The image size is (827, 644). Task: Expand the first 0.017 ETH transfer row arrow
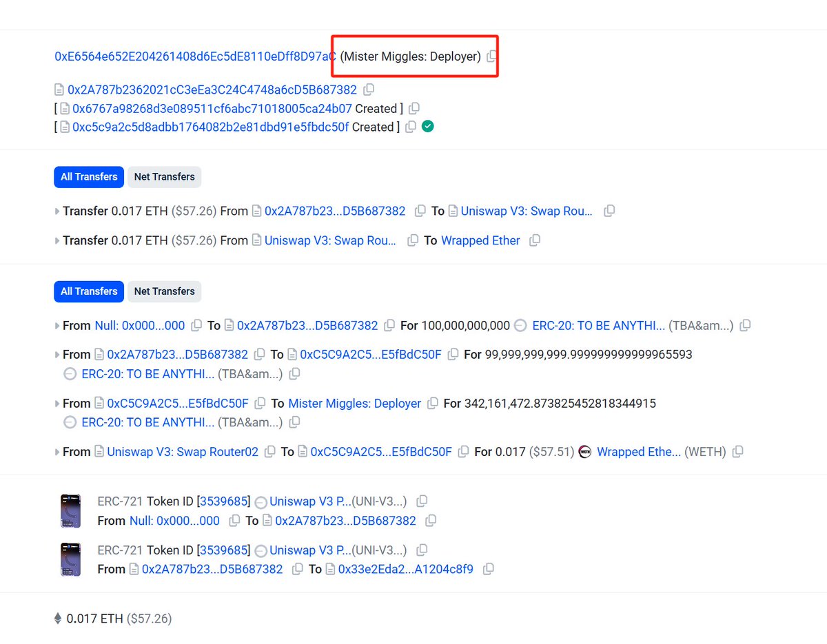[x=57, y=211]
